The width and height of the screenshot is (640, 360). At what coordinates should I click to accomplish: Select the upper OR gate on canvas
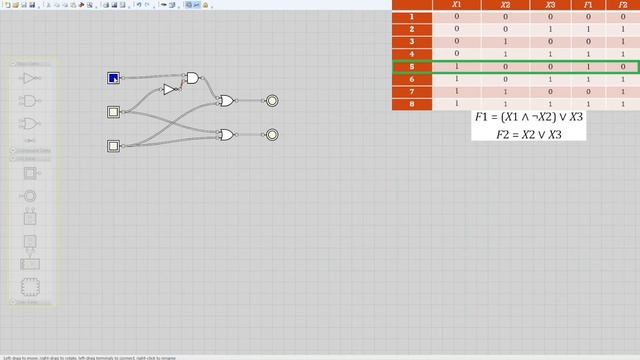[x=227, y=100]
